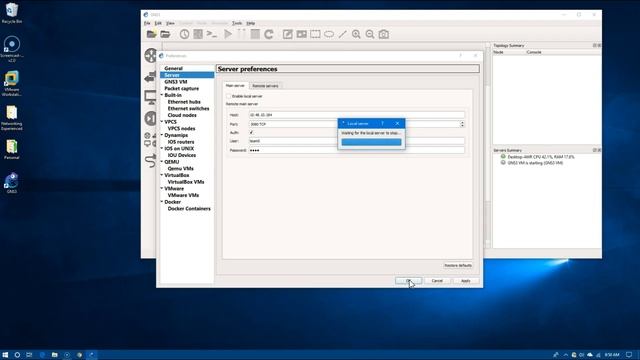Click the Zoom out magnifier icon

tap(370, 34)
